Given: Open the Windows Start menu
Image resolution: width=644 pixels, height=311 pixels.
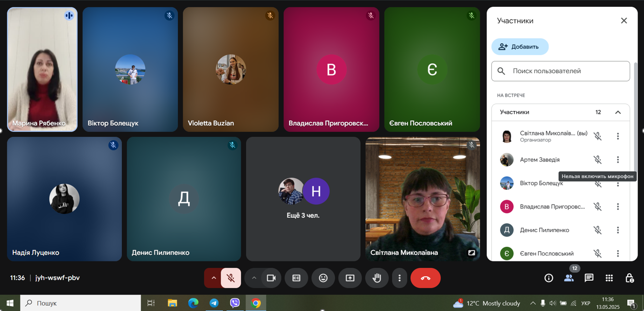Looking at the screenshot, I should coord(10,303).
